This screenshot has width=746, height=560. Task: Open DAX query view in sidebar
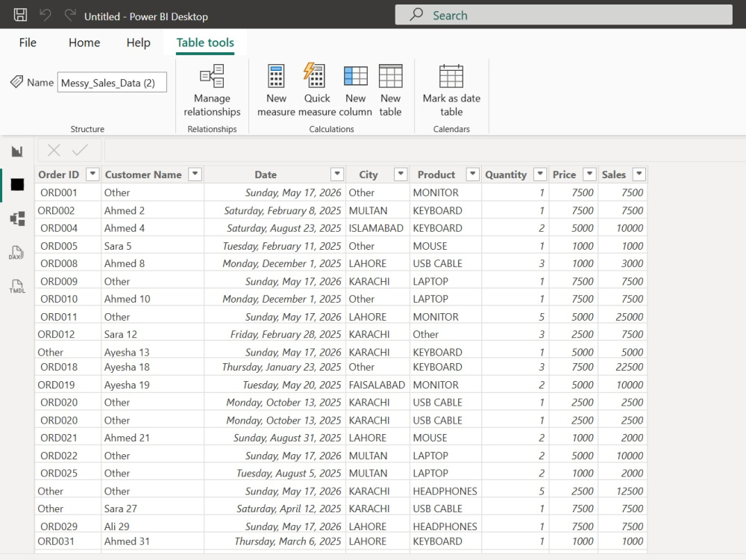coord(16,253)
